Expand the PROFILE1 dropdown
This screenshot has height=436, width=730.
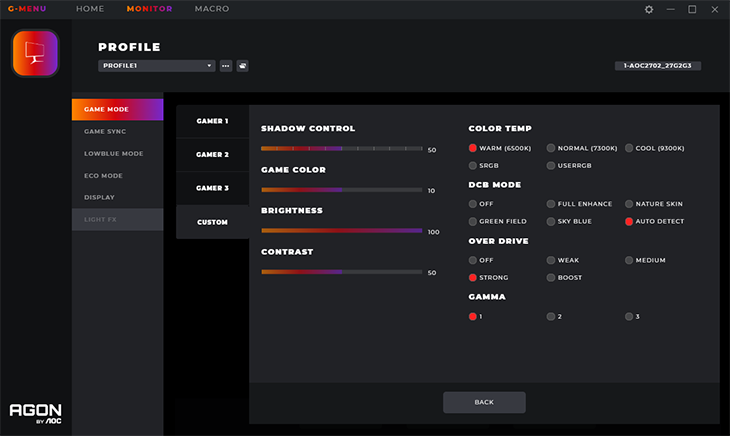(x=156, y=66)
